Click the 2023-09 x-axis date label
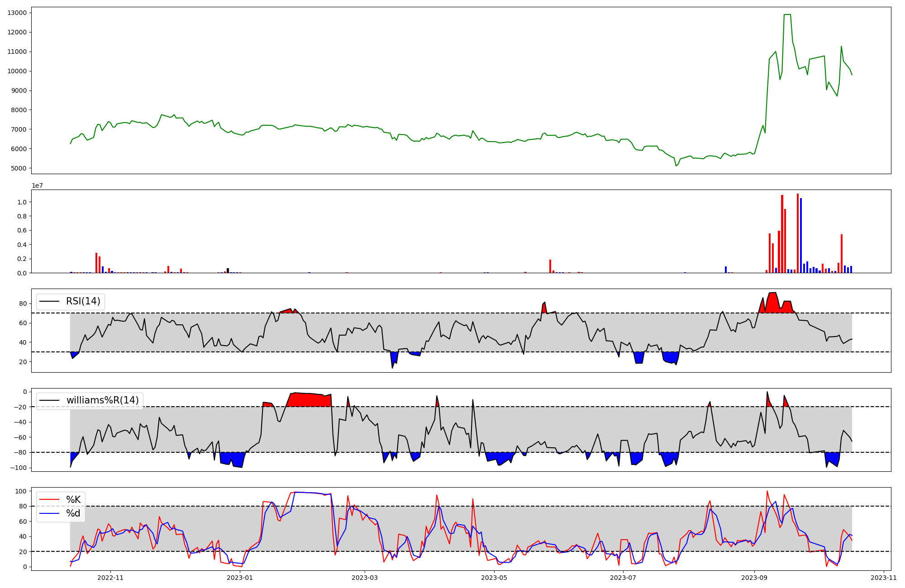Screen dimensions: 905x588 [x=755, y=578]
